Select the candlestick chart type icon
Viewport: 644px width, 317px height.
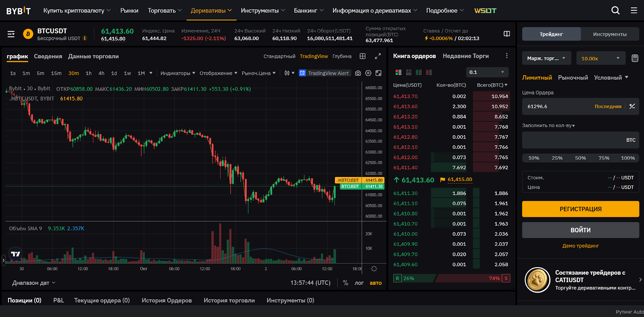tap(287, 73)
